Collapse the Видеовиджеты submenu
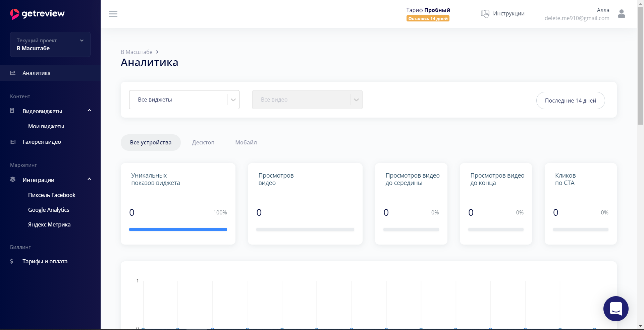The width and height of the screenshot is (644, 330). pos(89,111)
